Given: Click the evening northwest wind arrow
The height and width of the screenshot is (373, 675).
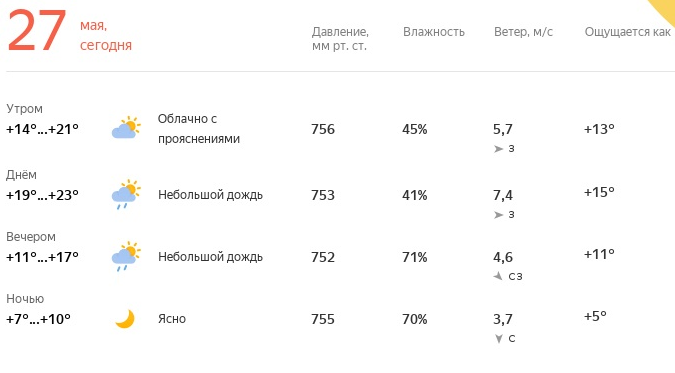Looking at the screenshot, I should (498, 276).
